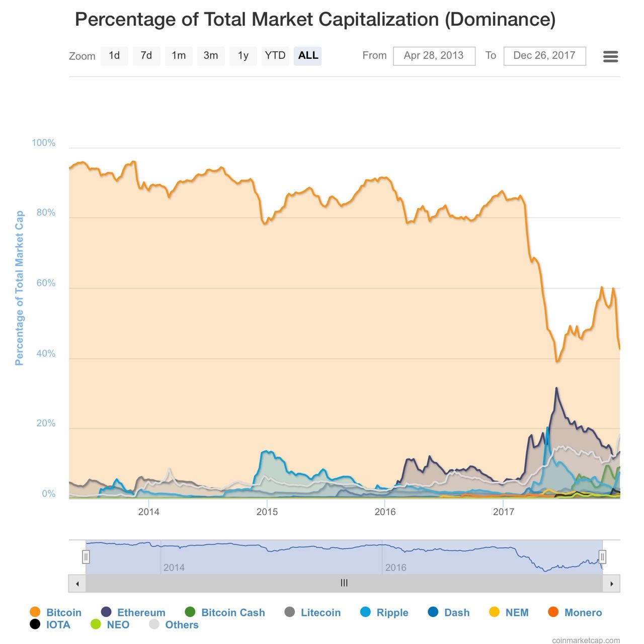This screenshot has height=644, width=644.
Task: Hide the Others series via legend
Action: (182, 625)
